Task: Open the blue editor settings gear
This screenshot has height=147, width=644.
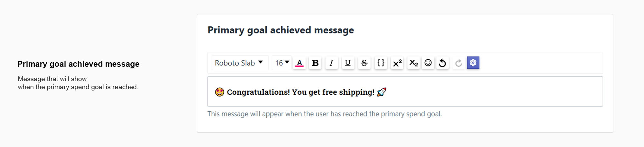Action: click(473, 63)
